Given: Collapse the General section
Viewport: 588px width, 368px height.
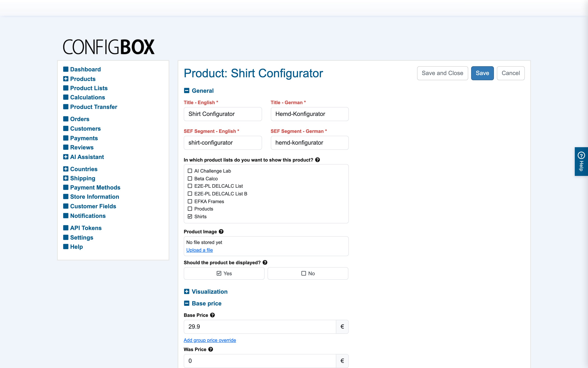Looking at the screenshot, I should (187, 91).
